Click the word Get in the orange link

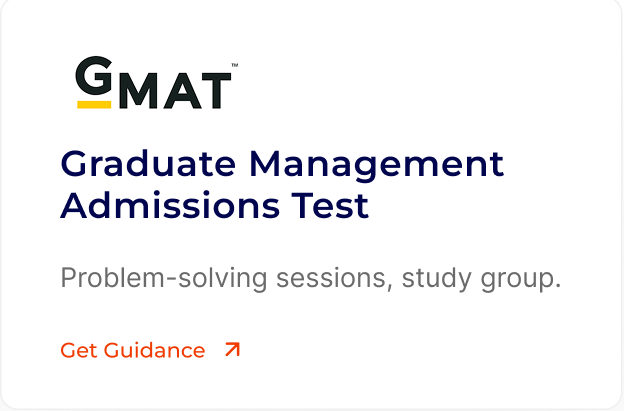point(77,350)
